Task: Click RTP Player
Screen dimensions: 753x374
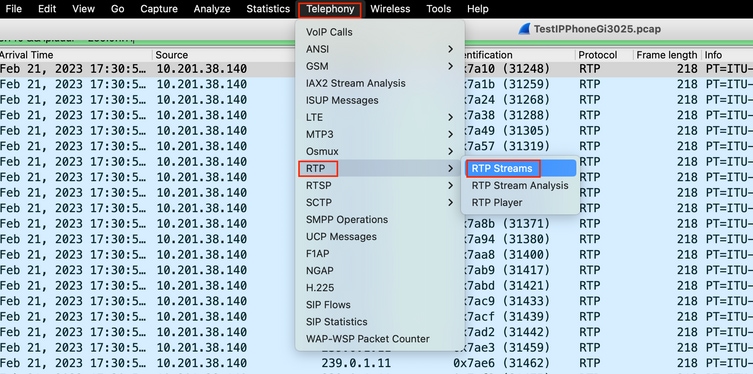Action: click(521, 203)
